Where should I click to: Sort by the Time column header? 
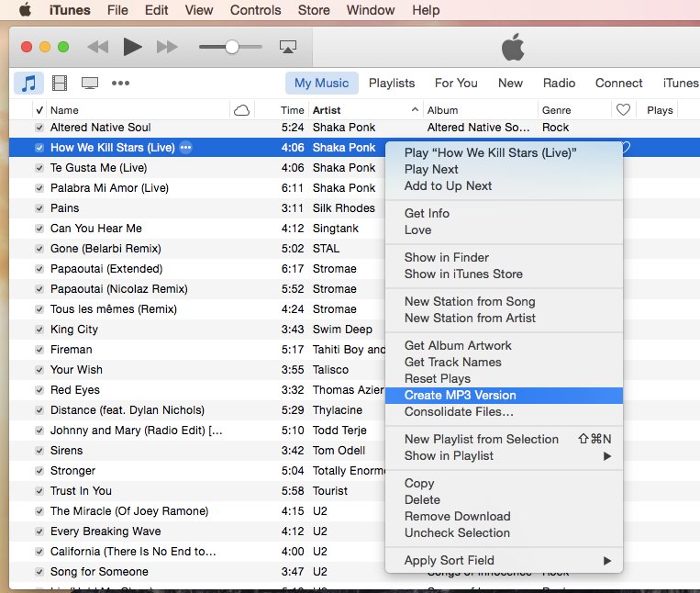coord(293,110)
